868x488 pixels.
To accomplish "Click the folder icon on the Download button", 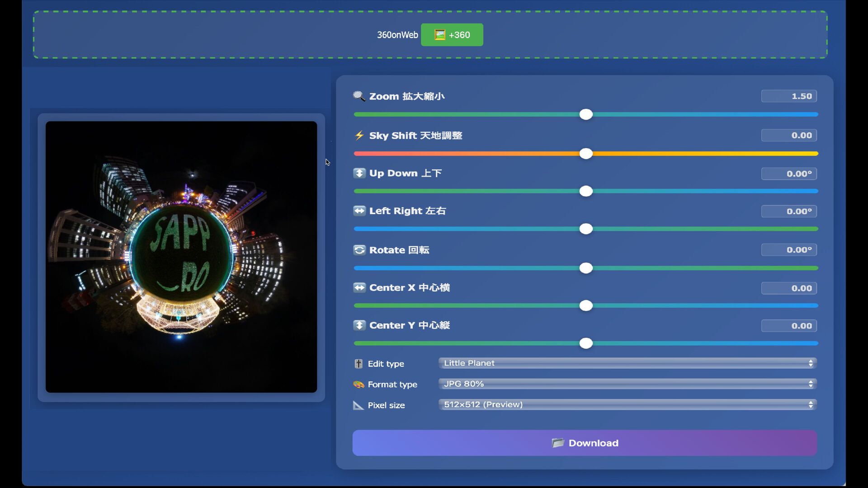I will (558, 443).
